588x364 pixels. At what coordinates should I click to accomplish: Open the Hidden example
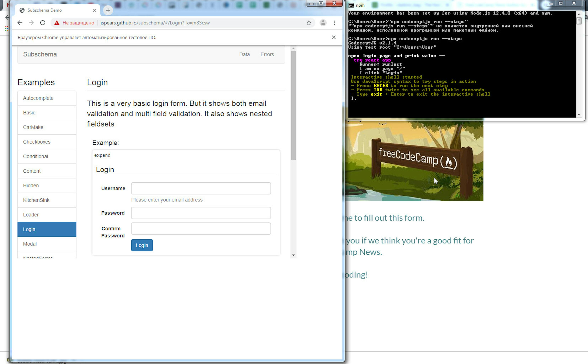[x=47, y=186]
